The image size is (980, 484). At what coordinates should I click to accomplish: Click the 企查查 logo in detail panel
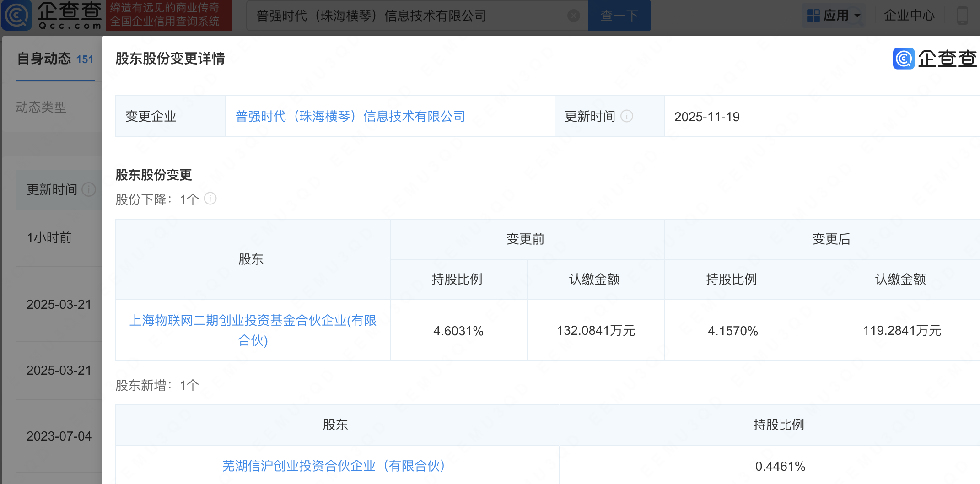coord(934,59)
